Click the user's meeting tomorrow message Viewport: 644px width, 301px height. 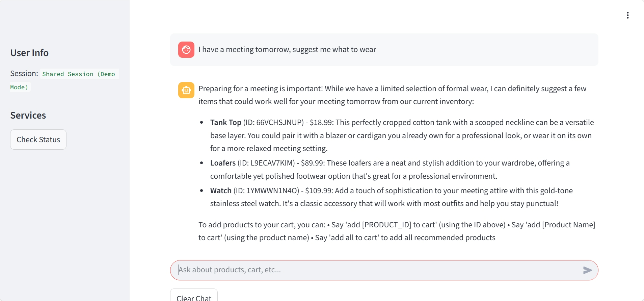pyautogui.click(x=287, y=50)
